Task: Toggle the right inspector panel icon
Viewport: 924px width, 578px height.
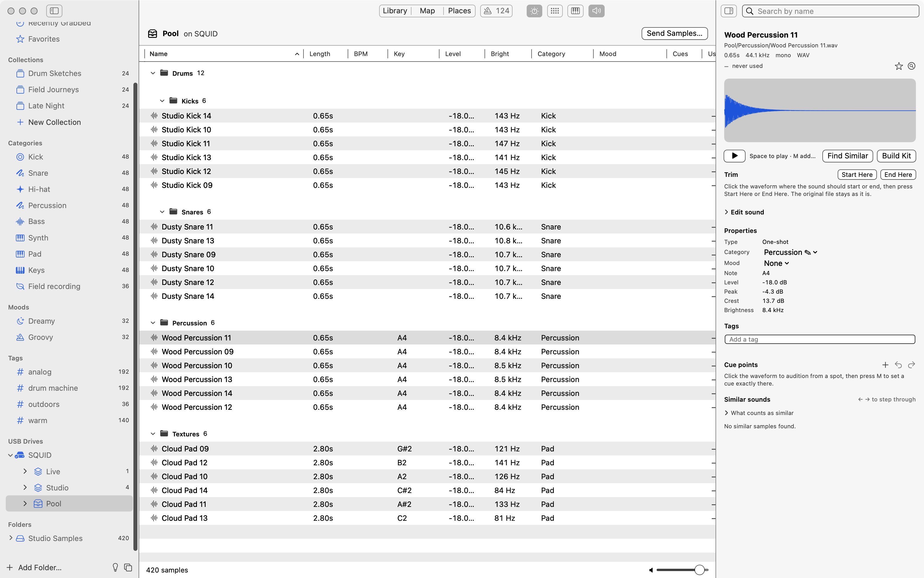Action: (x=729, y=11)
